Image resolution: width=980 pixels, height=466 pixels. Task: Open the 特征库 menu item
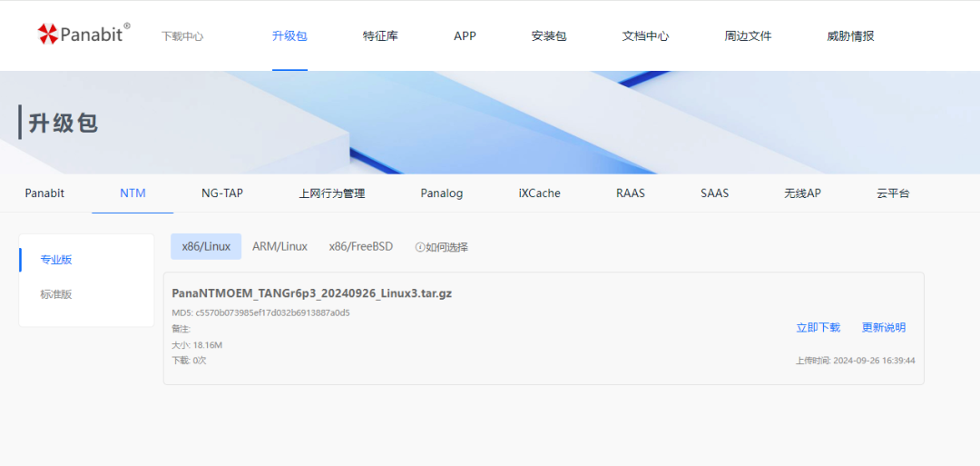tap(380, 36)
